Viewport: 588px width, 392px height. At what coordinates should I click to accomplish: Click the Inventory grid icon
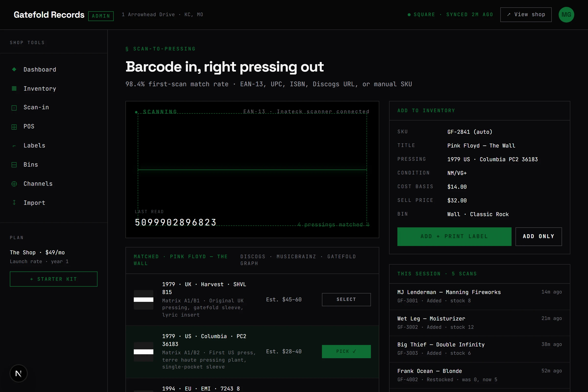click(x=14, y=88)
